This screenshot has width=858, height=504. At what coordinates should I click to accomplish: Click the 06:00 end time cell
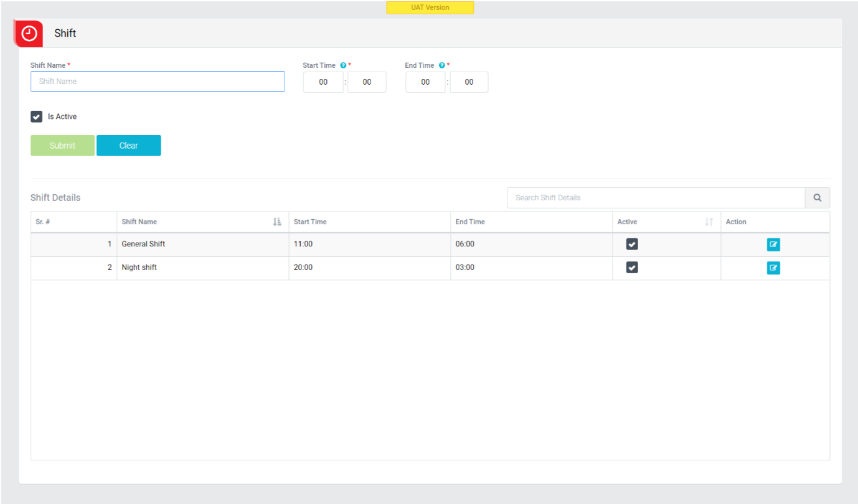[532, 245]
